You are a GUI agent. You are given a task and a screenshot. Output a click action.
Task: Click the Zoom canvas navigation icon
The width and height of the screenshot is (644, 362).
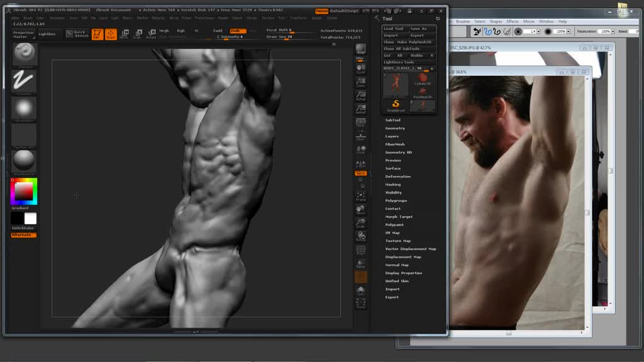360,82
